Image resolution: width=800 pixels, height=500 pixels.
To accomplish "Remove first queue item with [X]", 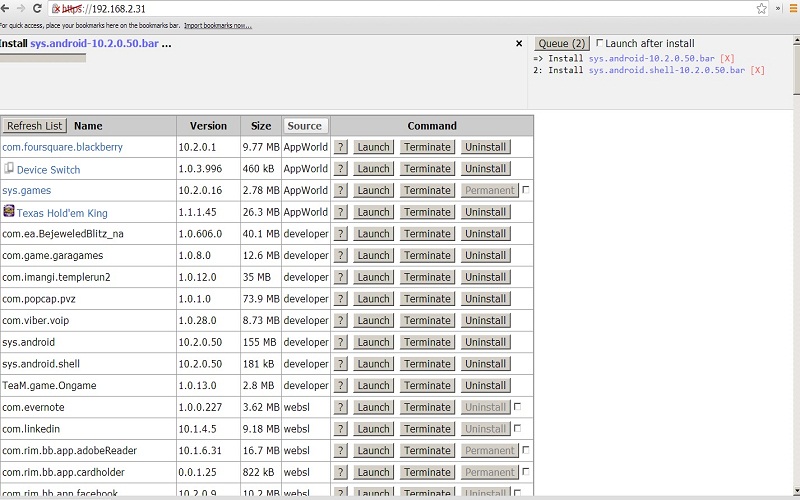I will [x=727, y=58].
